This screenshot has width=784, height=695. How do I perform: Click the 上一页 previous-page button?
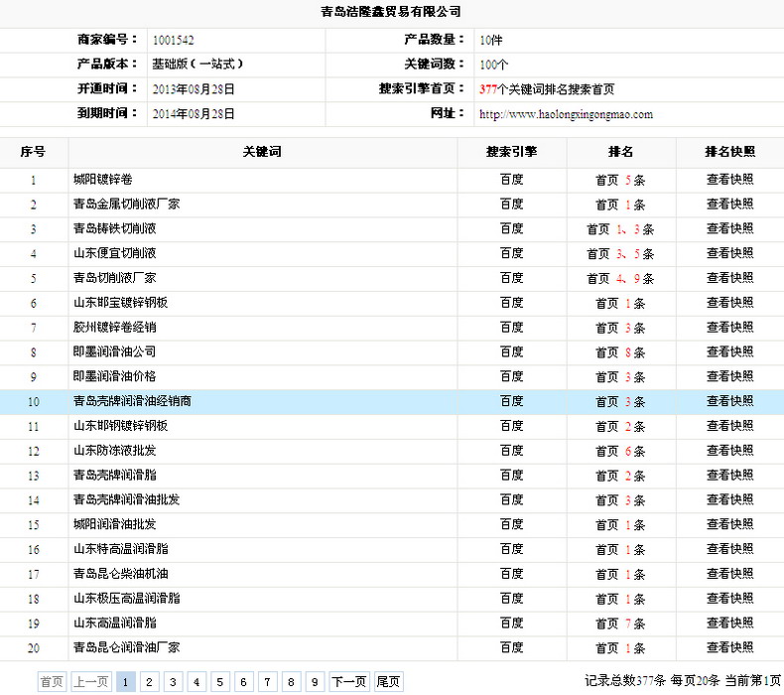coord(91,682)
